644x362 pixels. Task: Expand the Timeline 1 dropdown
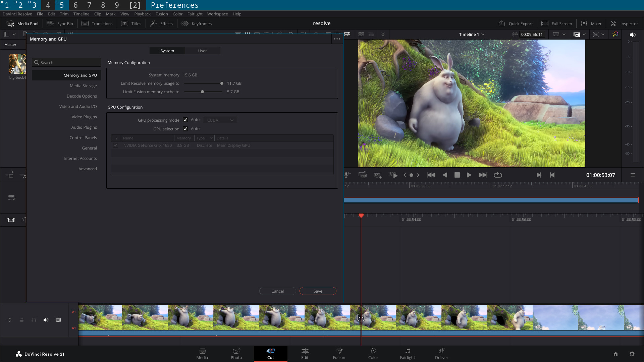pos(472,35)
